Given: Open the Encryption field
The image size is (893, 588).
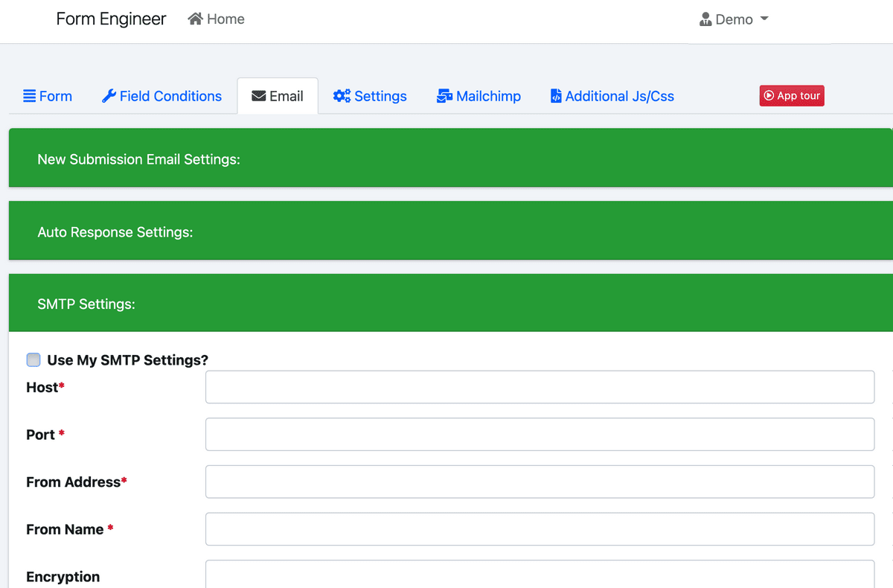Looking at the screenshot, I should [540, 575].
